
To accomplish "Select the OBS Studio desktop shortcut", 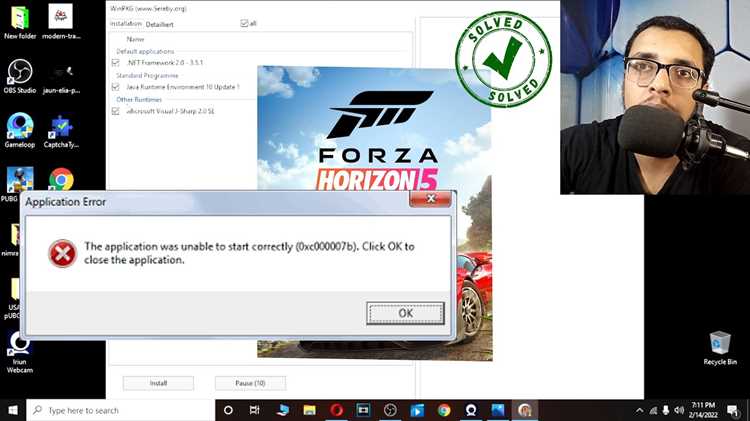I will coord(20,76).
